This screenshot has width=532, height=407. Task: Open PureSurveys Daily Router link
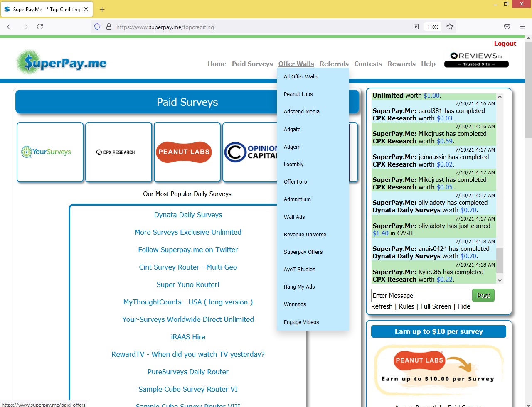[188, 372]
